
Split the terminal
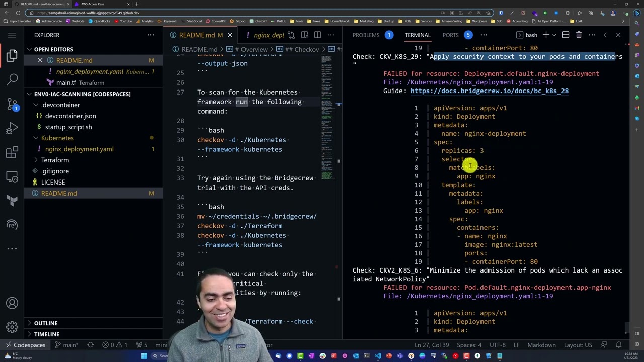(566, 35)
